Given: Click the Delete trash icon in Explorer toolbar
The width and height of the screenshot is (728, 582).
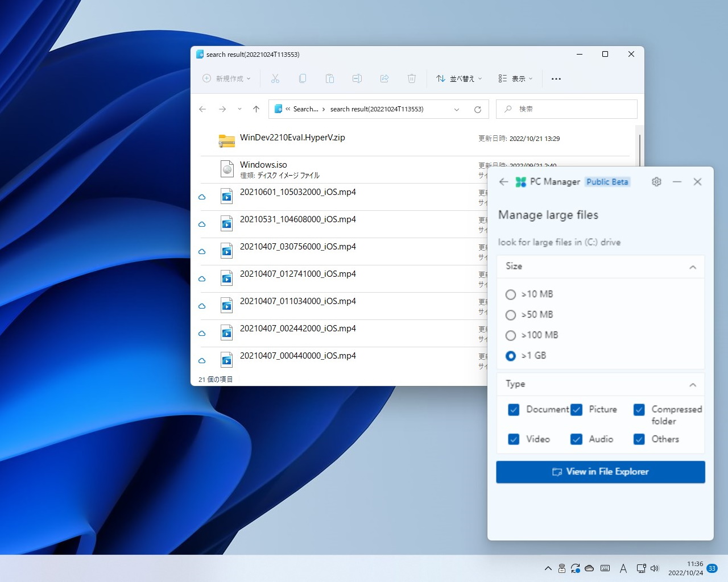Looking at the screenshot, I should click(412, 78).
